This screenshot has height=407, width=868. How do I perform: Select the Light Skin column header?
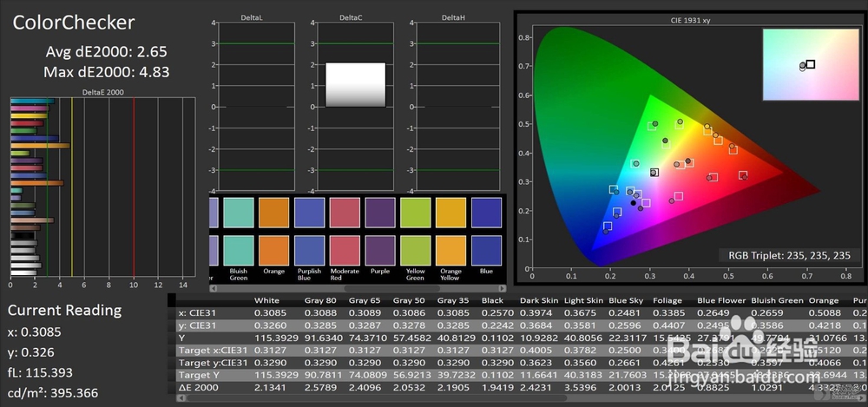(583, 300)
